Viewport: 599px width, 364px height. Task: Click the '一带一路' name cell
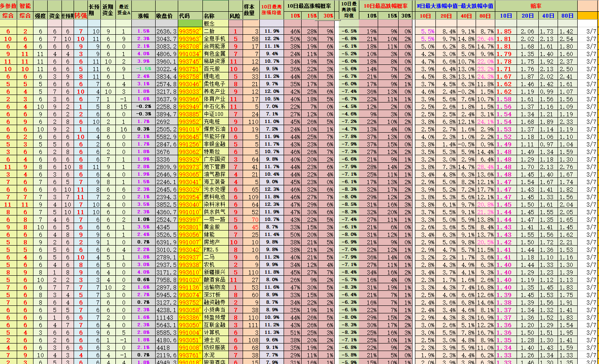tap(215, 220)
